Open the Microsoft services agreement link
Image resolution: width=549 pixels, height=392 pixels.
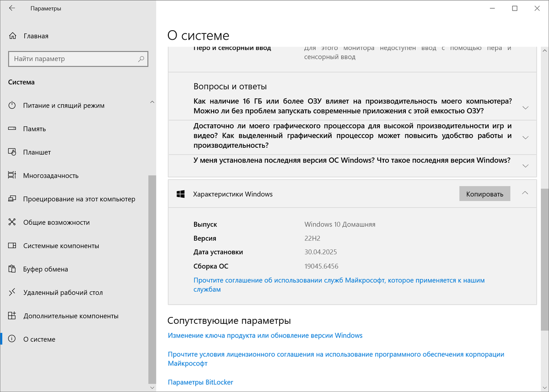[339, 285]
